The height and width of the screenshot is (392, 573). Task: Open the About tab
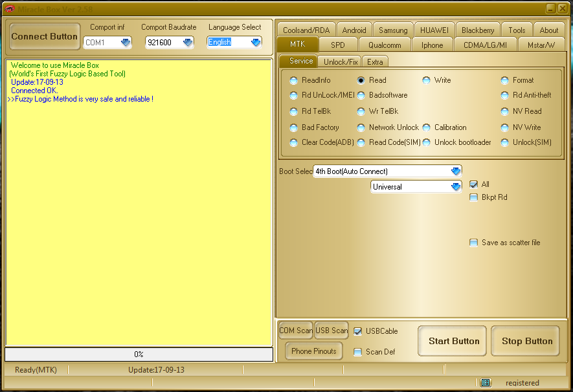(549, 30)
